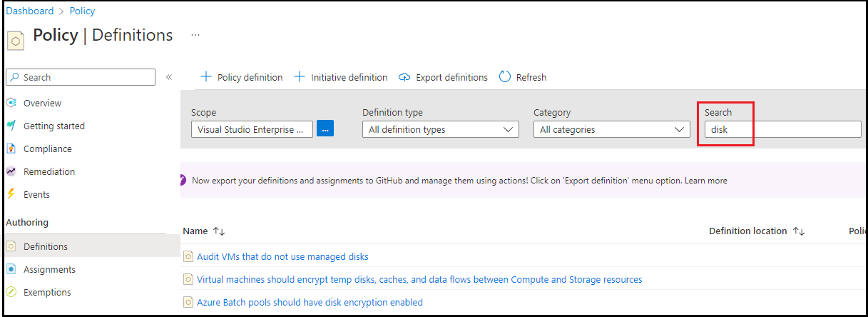Open Assignments under Authoring
Screen dimensions: 868x317
(x=49, y=269)
